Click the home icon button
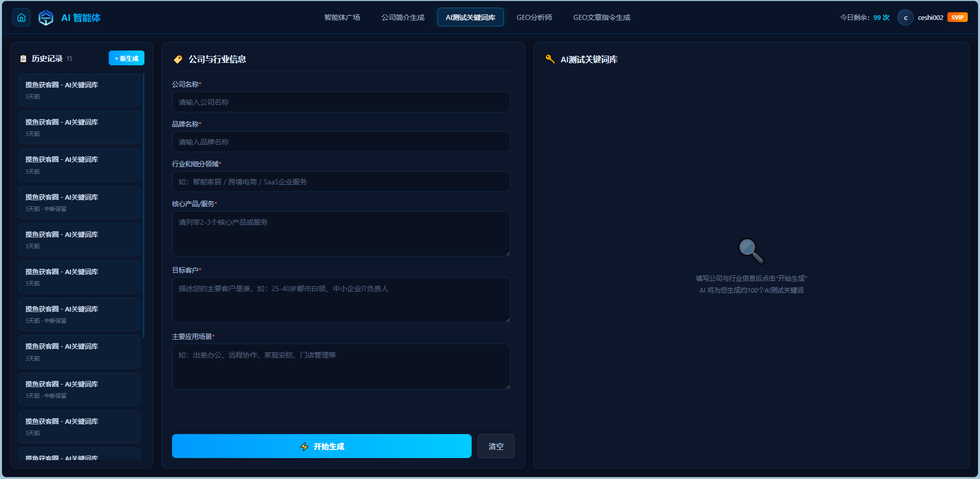The width and height of the screenshot is (980, 479). click(x=21, y=17)
